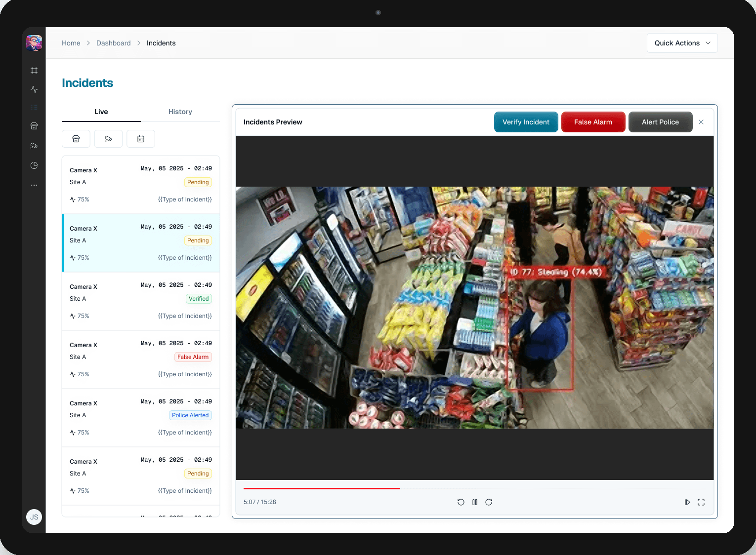Seek on the red video progress bar
Image resolution: width=756 pixels, height=555 pixels.
click(322, 488)
